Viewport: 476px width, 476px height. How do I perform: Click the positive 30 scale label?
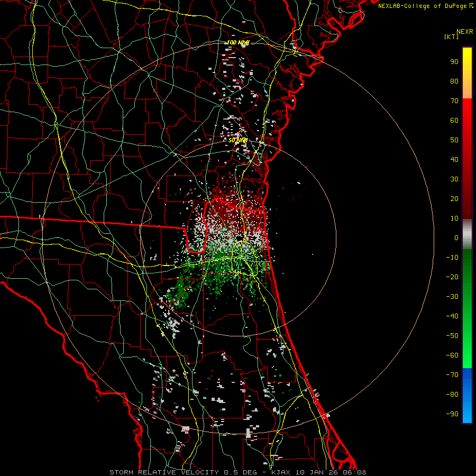(454, 179)
